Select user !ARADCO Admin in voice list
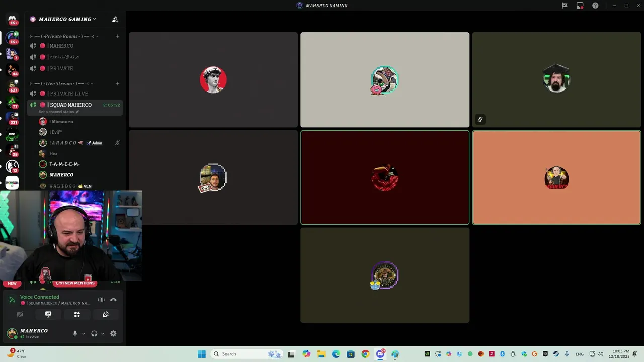The width and height of the screenshot is (644, 362). 79,143
